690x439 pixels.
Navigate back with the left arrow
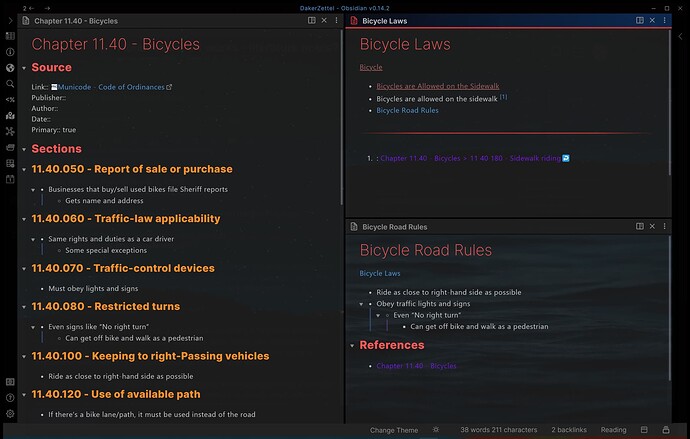[x=31, y=8]
